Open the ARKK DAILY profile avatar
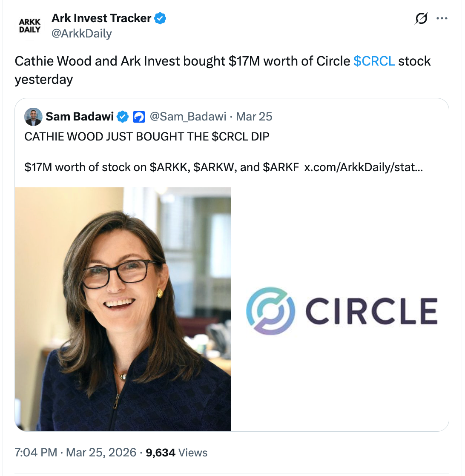The width and height of the screenshot is (465, 476). pyautogui.click(x=30, y=24)
